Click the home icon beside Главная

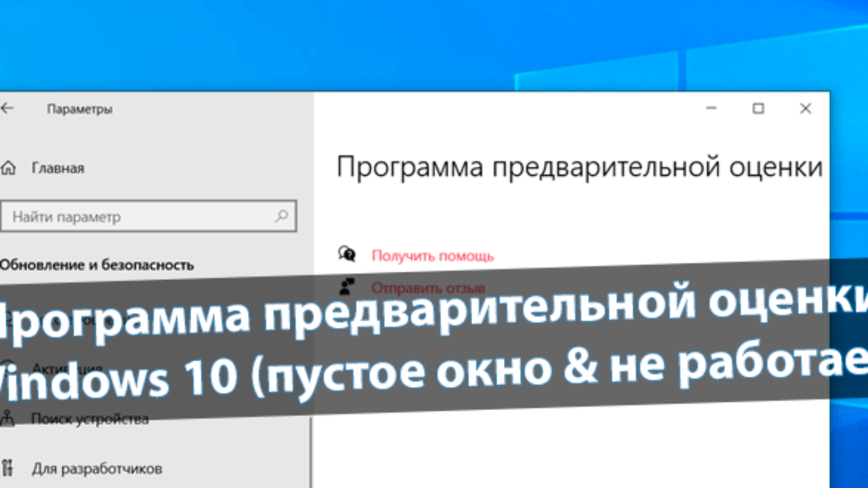pos(9,167)
